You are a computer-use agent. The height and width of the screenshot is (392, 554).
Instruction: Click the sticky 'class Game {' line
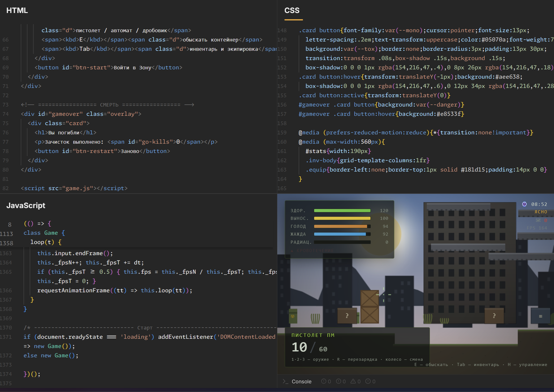click(44, 233)
